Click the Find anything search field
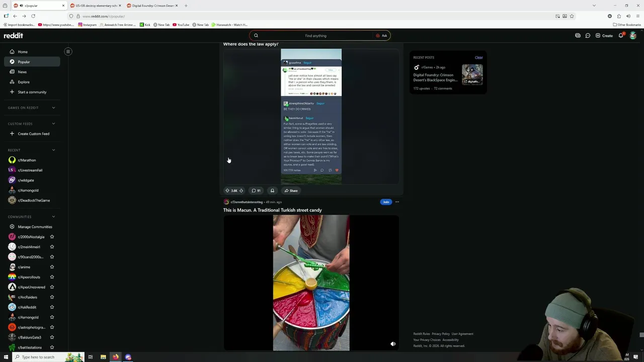 (315, 36)
